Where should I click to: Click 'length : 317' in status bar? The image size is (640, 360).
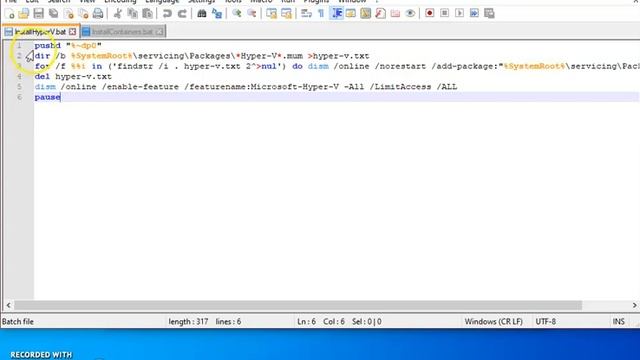click(x=188, y=322)
